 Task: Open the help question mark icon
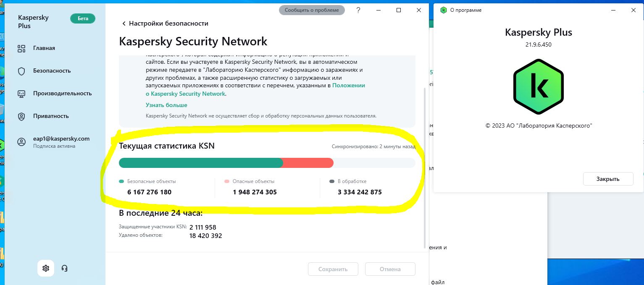[x=358, y=10]
